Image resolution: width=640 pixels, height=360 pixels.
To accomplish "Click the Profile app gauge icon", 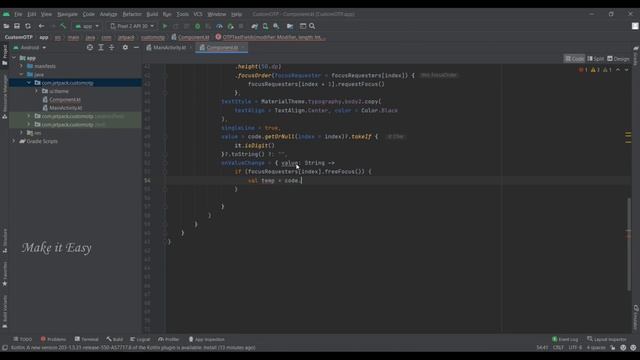I will click(220, 26).
